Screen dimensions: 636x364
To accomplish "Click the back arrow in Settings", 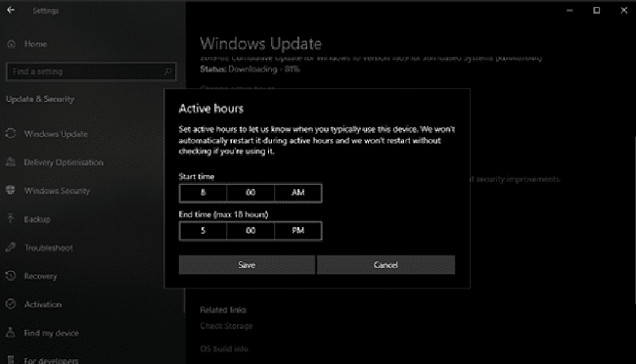I will click(11, 10).
